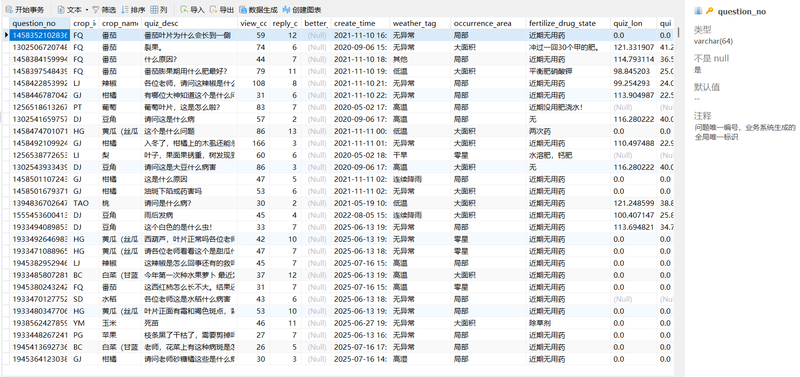Image resolution: width=800 pixels, height=377 pixels.
Task: Expand the dropdown arrow next to 文本
Action: (x=87, y=10)
